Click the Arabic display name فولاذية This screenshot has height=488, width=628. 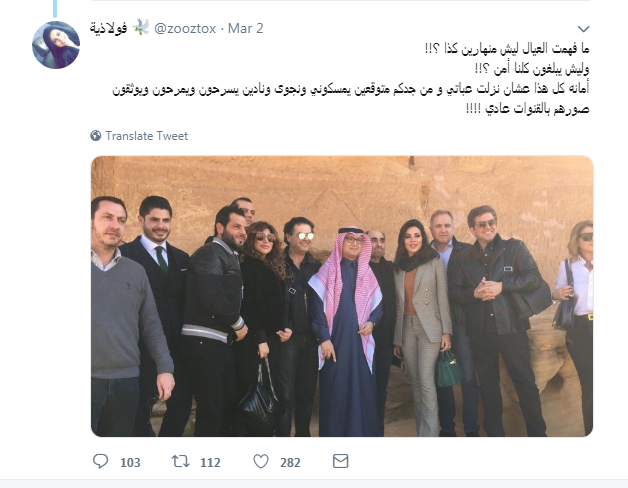tap(109, 28)
